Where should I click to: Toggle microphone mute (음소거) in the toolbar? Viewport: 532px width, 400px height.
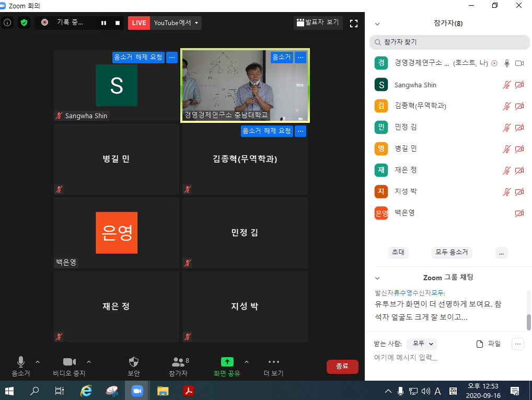21,362
